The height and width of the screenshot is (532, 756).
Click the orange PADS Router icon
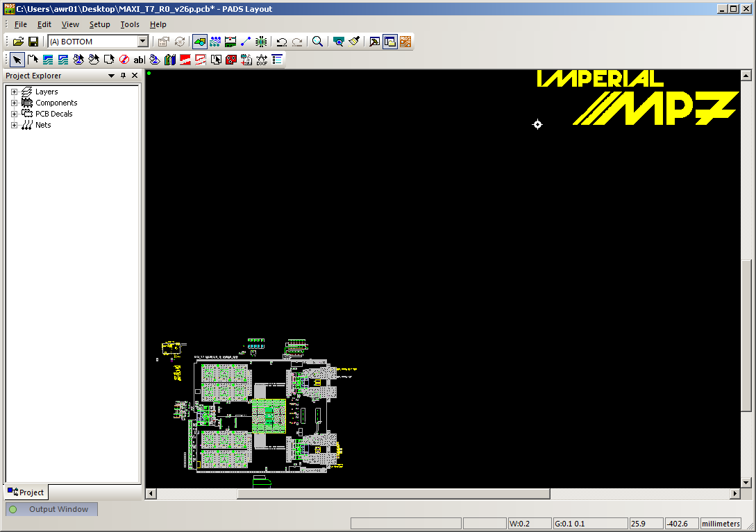405,42
